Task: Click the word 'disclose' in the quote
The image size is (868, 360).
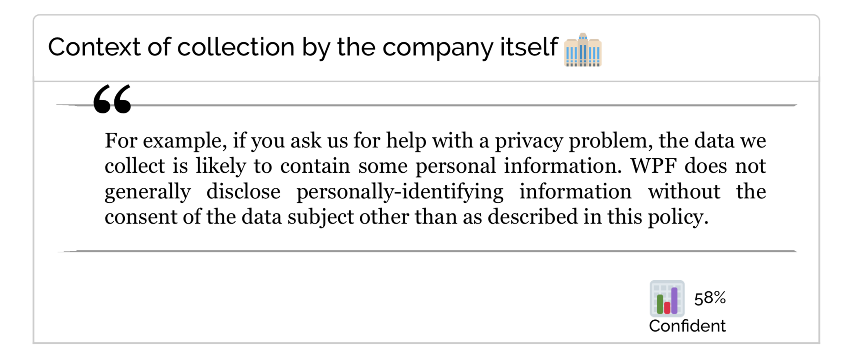Action: point(243,191)
